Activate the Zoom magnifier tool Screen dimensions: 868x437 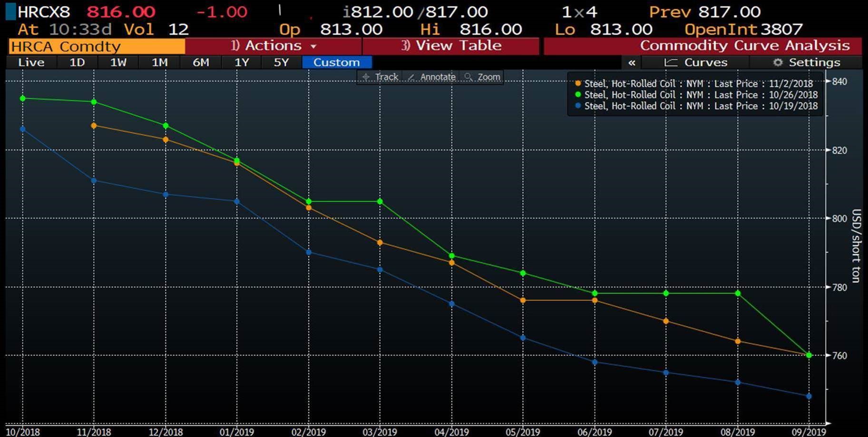tap(483, 77)
